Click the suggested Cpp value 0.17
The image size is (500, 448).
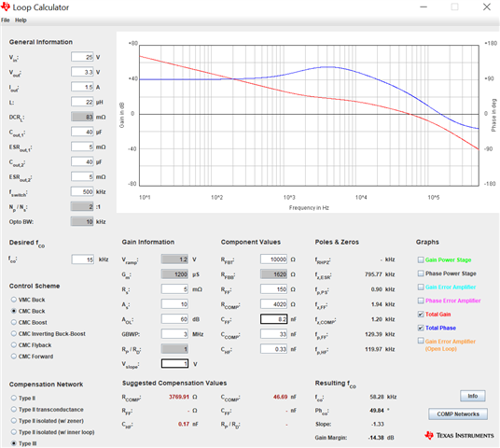tap(184, 424)
